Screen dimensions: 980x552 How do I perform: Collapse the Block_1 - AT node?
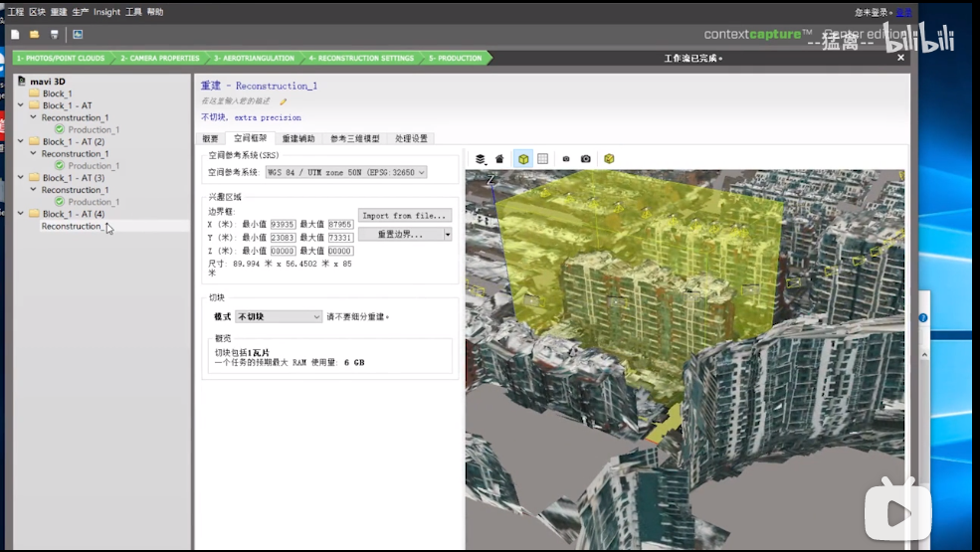[21, 105]
